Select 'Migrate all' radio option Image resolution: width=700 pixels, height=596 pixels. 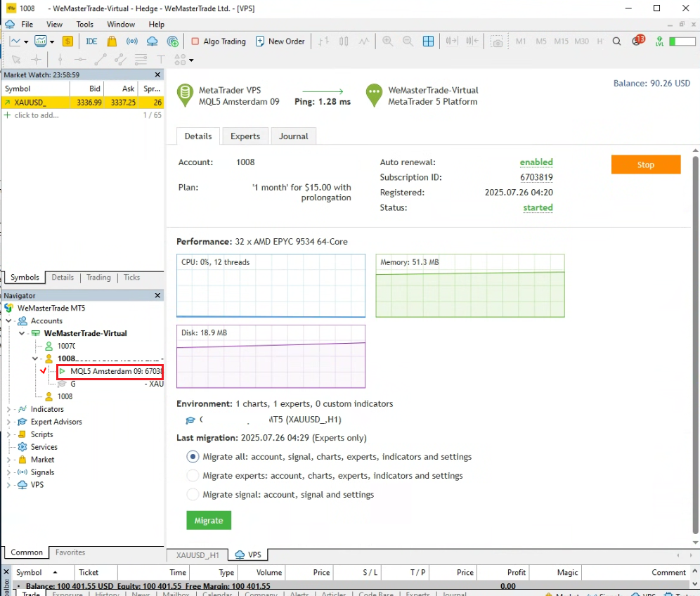tap(193, 457)
